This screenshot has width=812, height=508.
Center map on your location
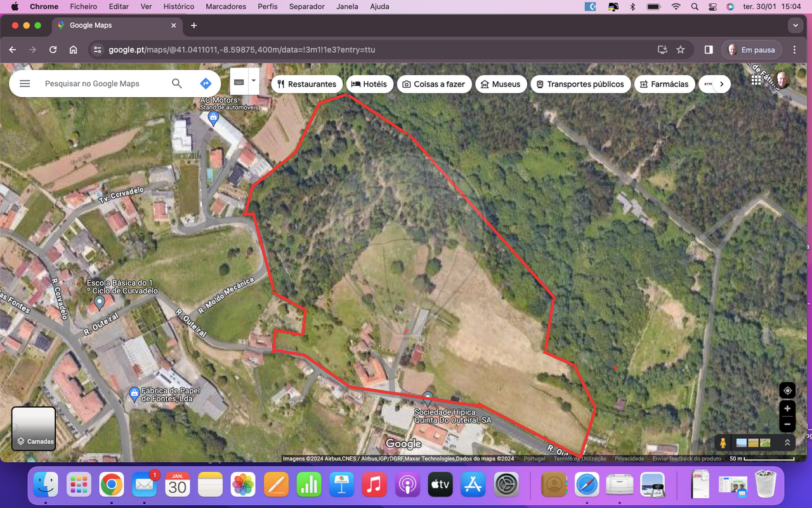pos(787,391)
